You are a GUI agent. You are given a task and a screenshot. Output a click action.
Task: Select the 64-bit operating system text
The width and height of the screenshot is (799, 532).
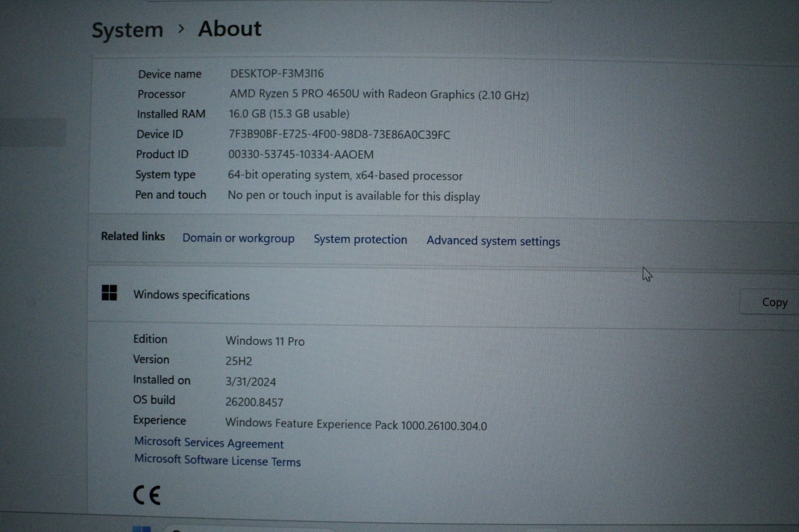click(x=345, y=175)
